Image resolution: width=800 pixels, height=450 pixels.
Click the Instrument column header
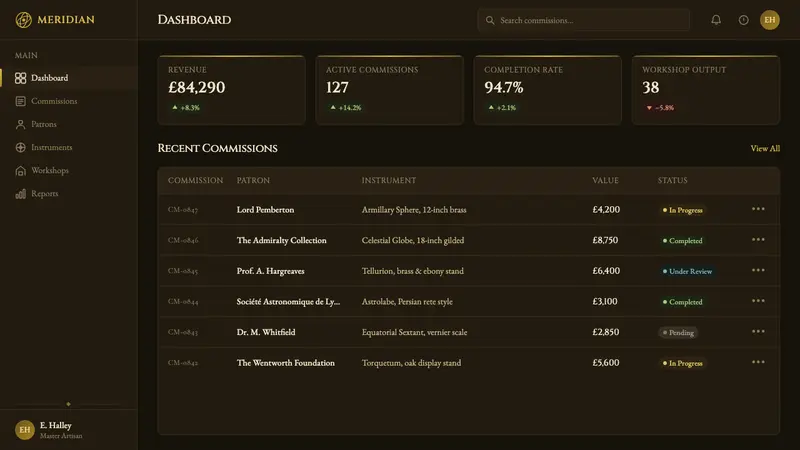click(389, 181)
